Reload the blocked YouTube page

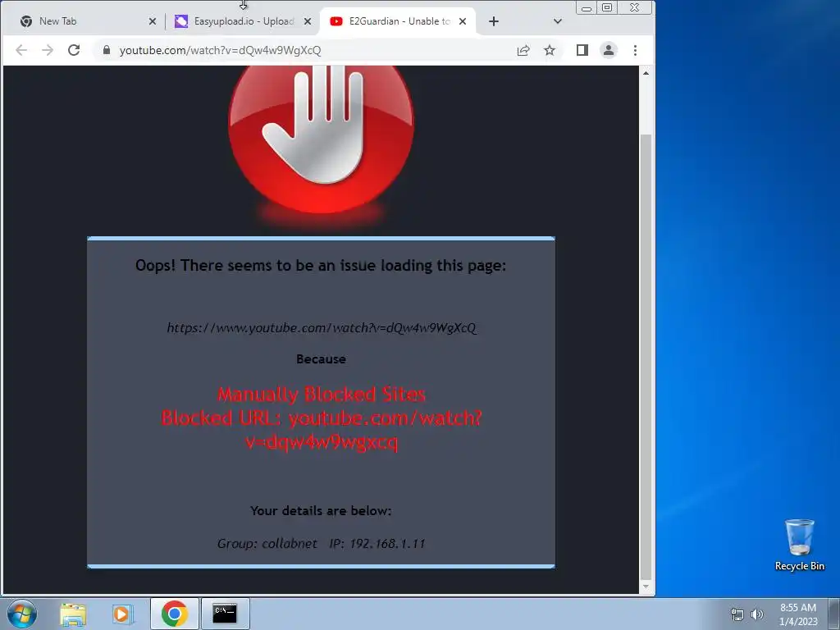[74, 50]
